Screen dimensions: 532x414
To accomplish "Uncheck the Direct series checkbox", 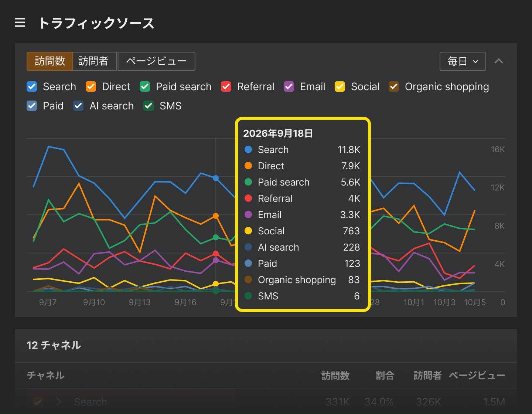I will point(91,86).
